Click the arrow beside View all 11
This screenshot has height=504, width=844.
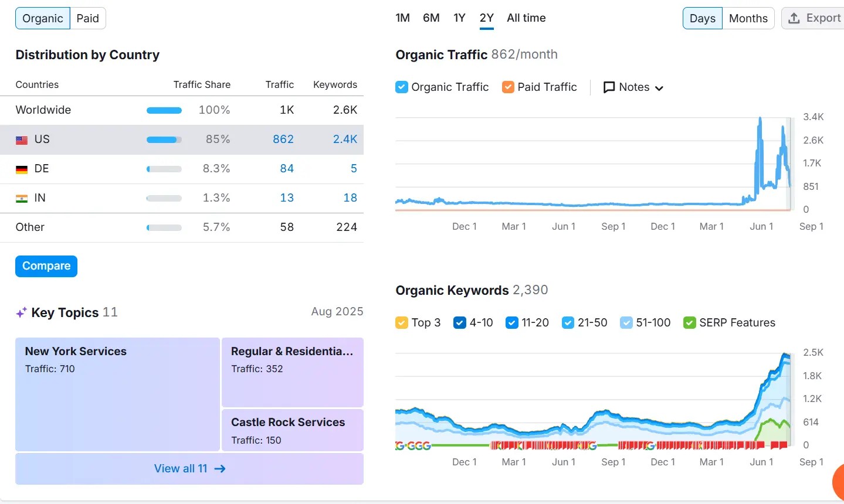(220, 469)
